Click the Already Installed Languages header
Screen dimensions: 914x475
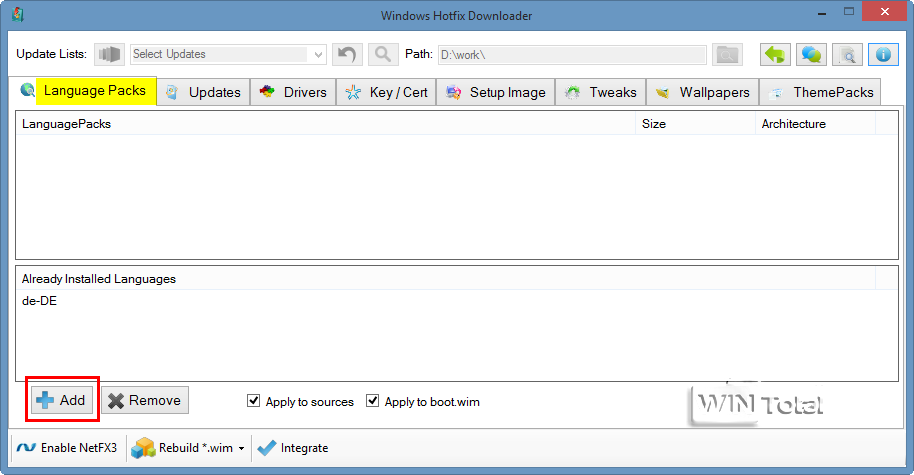pos(446,279)
